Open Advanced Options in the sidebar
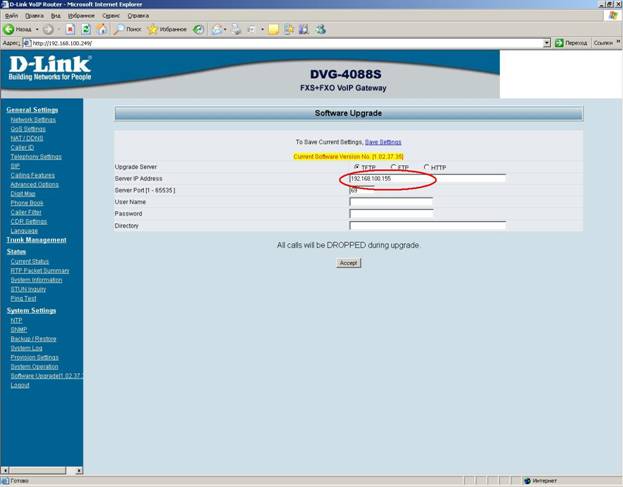623x487 pixels. pos(35,185)
